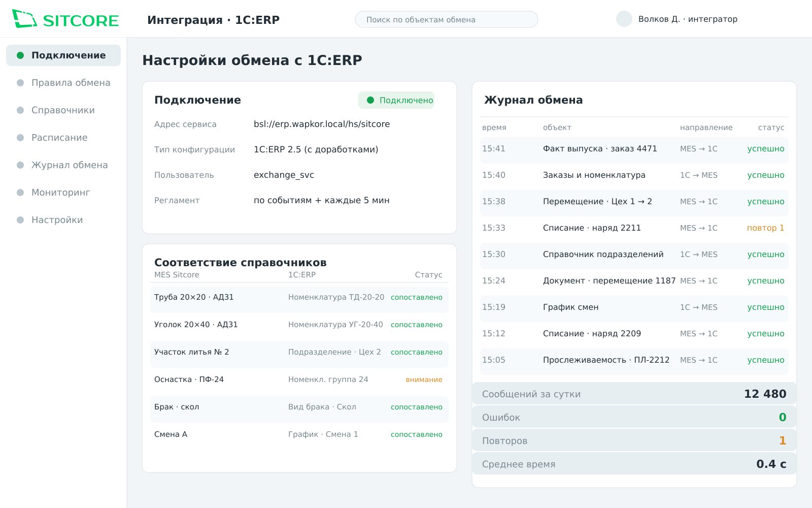Click Номенклатура ТД-20-20 cell
This screenshot has width=812, height=508.
[336, 297]
